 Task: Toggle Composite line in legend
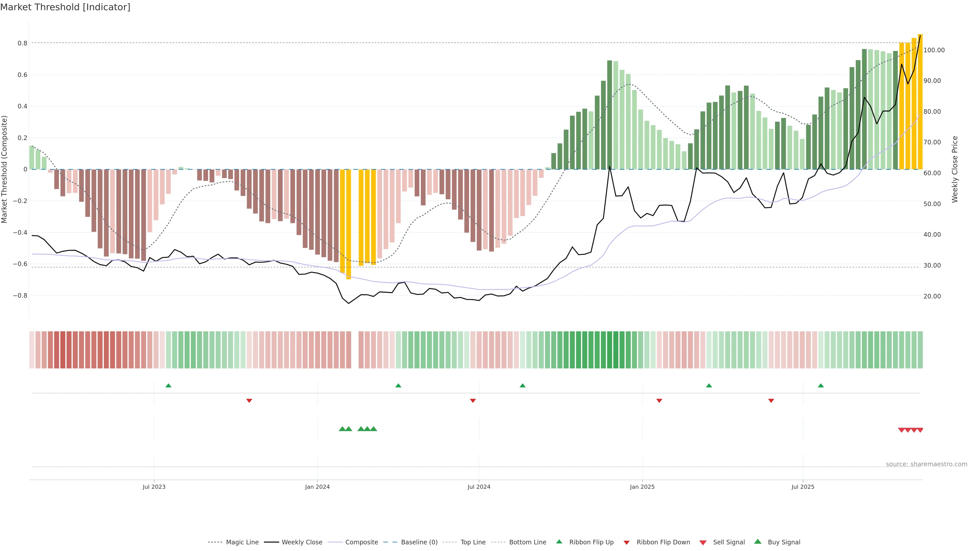coord(361,542)
